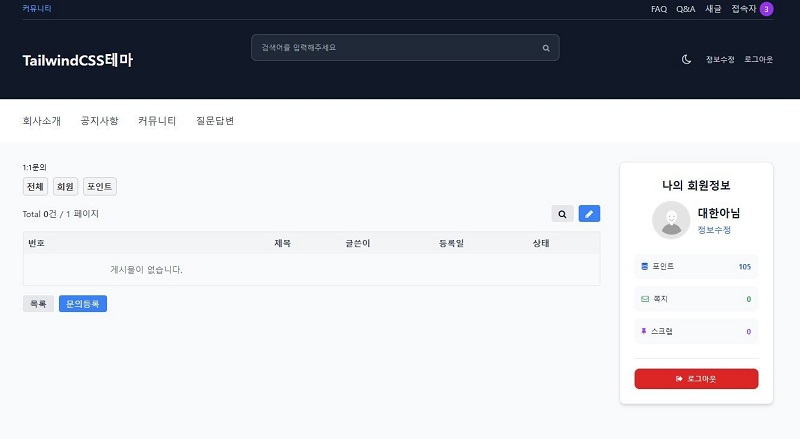Click the gray 목록 button
This screenshot has width=800, height=439.
pos(38,303)
